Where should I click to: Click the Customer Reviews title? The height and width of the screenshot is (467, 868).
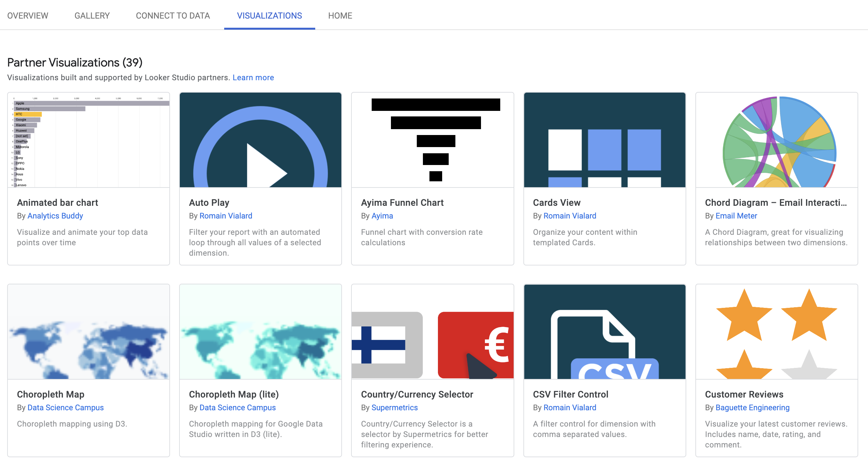point(744,394)
